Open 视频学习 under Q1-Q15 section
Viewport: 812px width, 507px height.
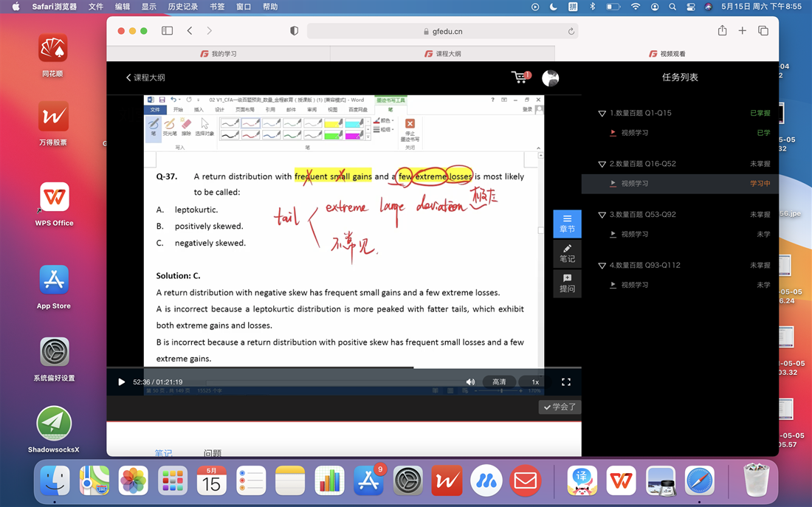[x=634, y=133]
